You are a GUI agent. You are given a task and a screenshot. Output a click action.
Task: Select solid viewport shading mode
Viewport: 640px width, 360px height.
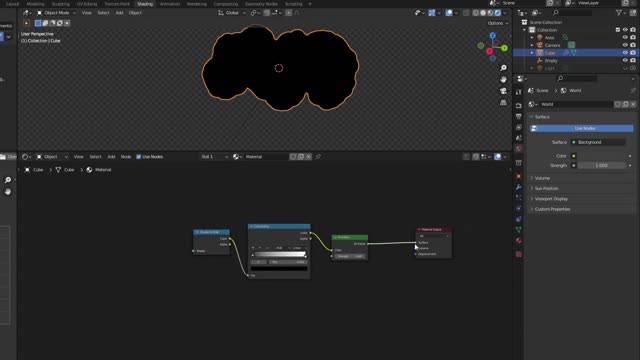pos(483,13)
